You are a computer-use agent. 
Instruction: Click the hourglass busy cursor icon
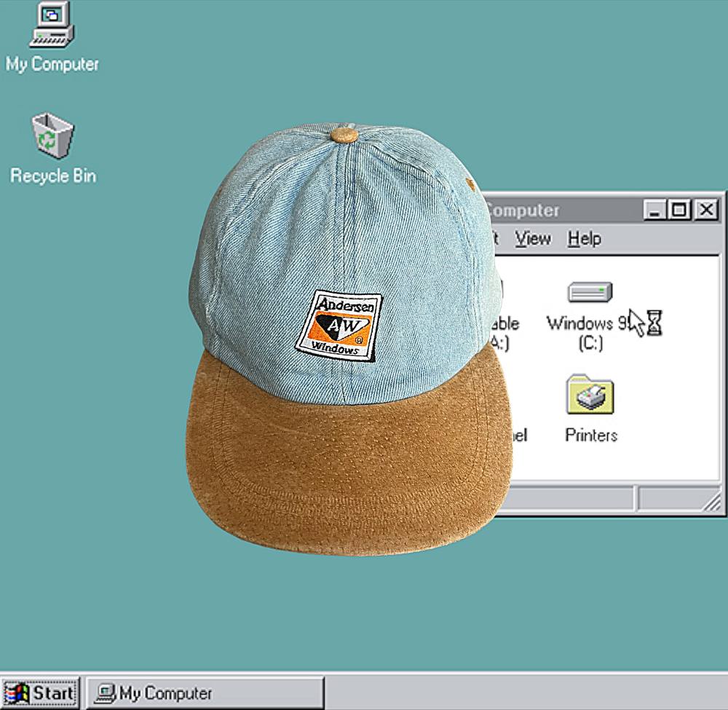click(654, 322)
